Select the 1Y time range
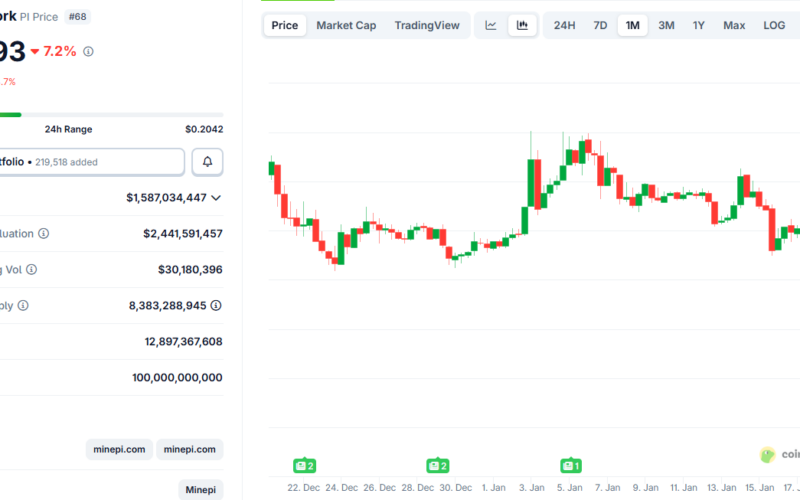The width and height of the screenshot is (800, 500). [x=699, y=25]
